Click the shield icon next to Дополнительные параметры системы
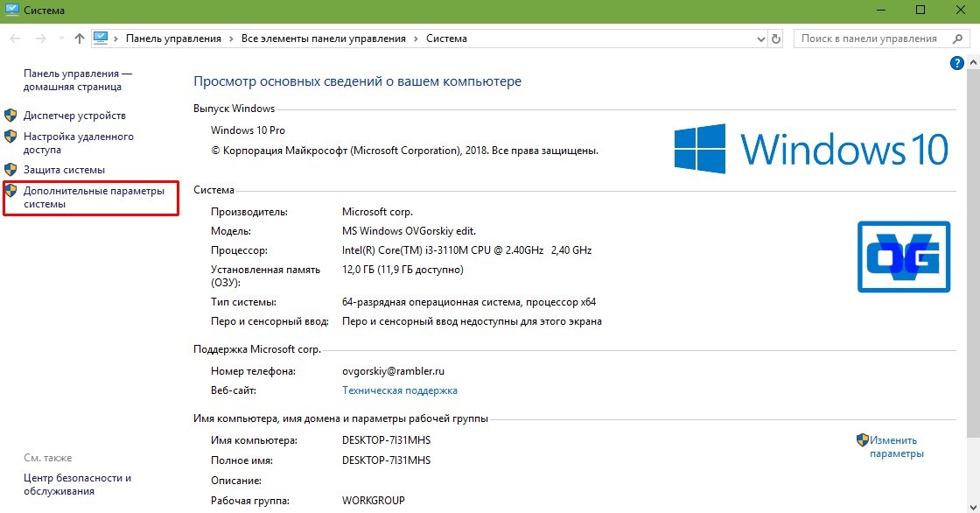 tap(10, 190)
